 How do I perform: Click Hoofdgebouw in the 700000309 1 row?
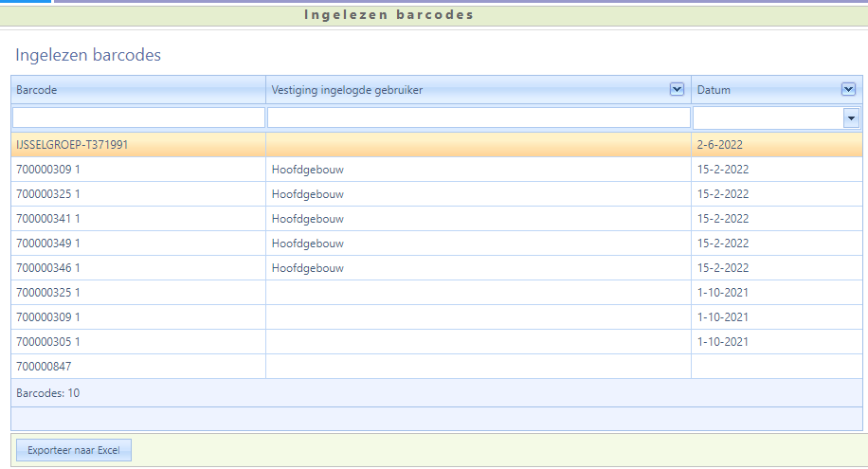(307, 170)
